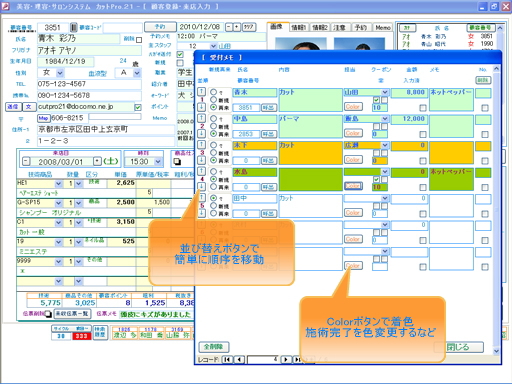Click the copy icon left of 未収伝票一覧

48,314
